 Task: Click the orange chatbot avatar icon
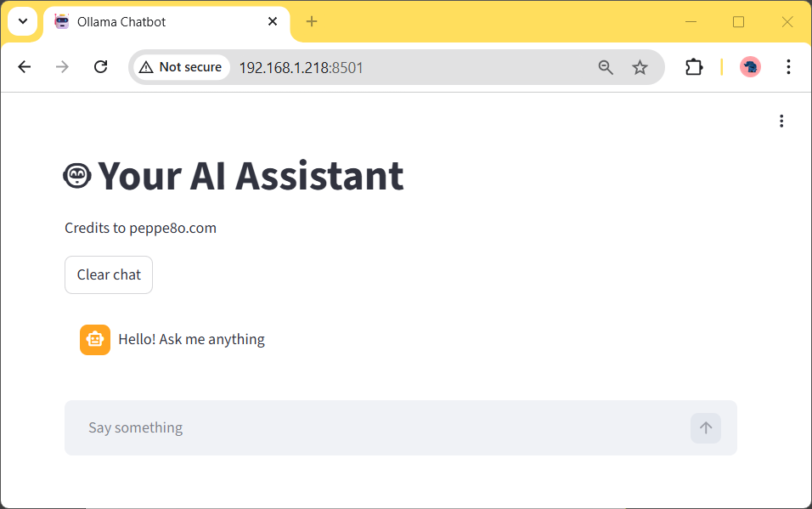(94, 339)
